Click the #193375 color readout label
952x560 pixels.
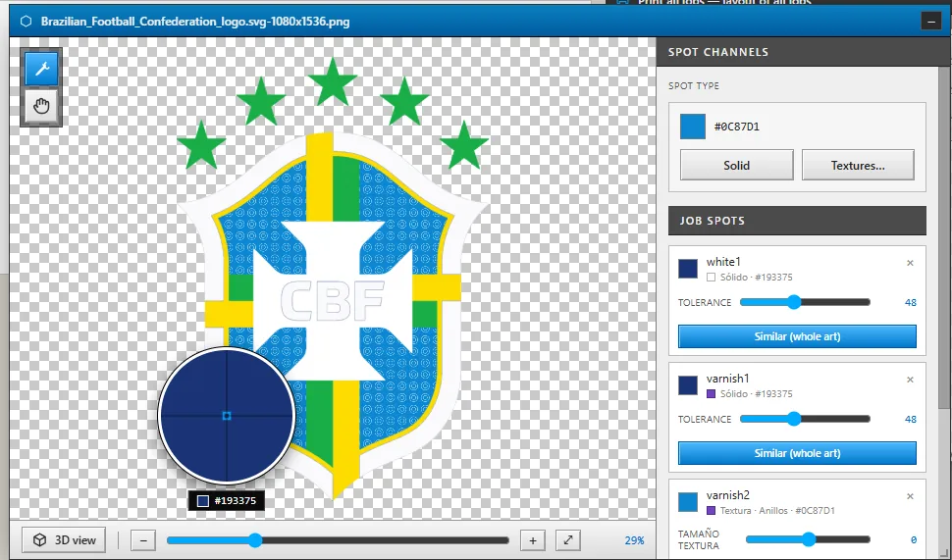(227, 500)
